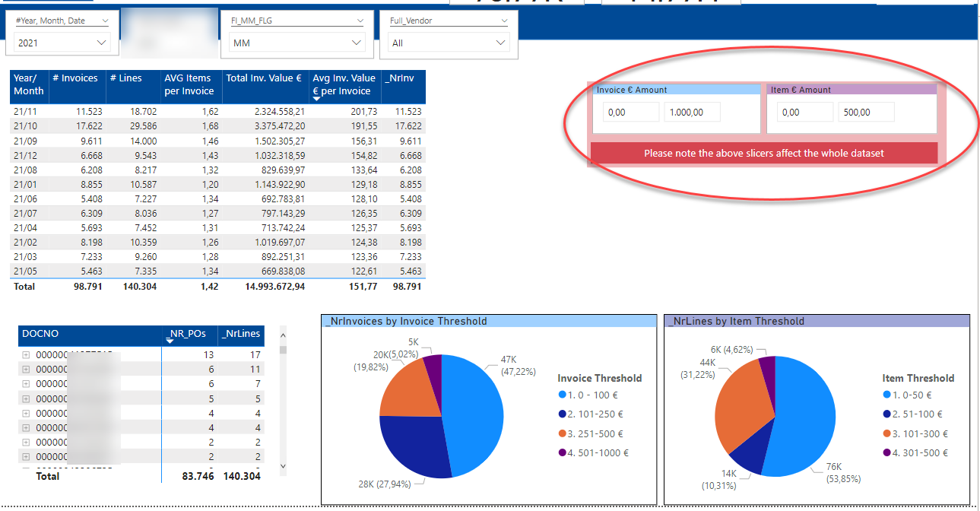Click the '_NrInvoices by Invoice Threshold' chart title

(406, 321)
